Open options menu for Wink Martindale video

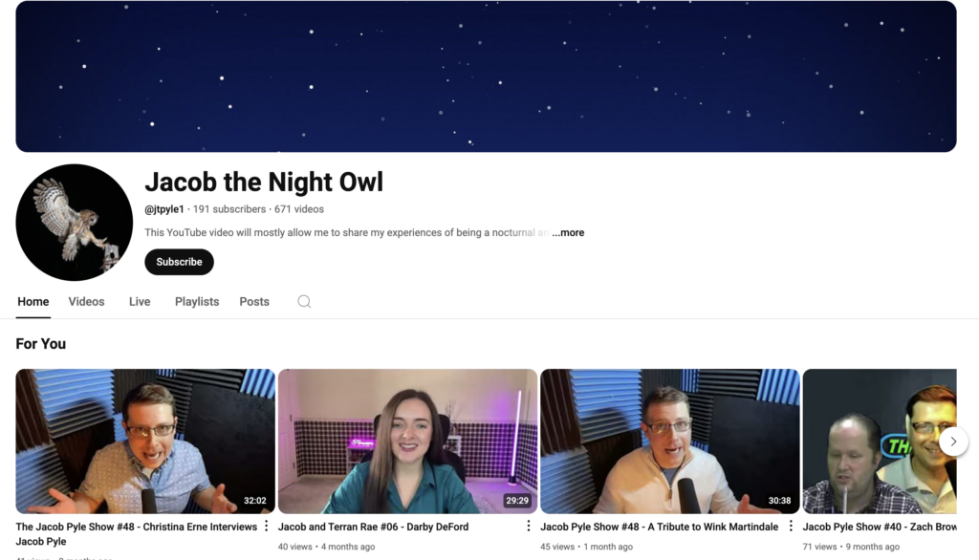(x=791, y=527)
